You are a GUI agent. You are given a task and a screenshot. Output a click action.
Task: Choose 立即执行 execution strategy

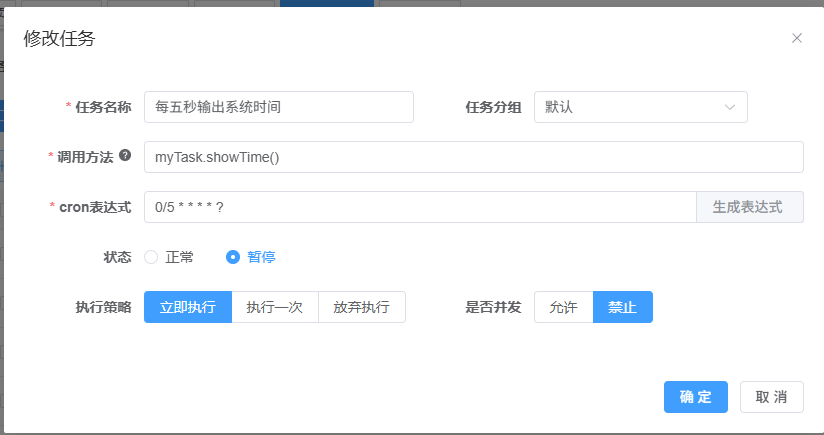tap(188, 307)
